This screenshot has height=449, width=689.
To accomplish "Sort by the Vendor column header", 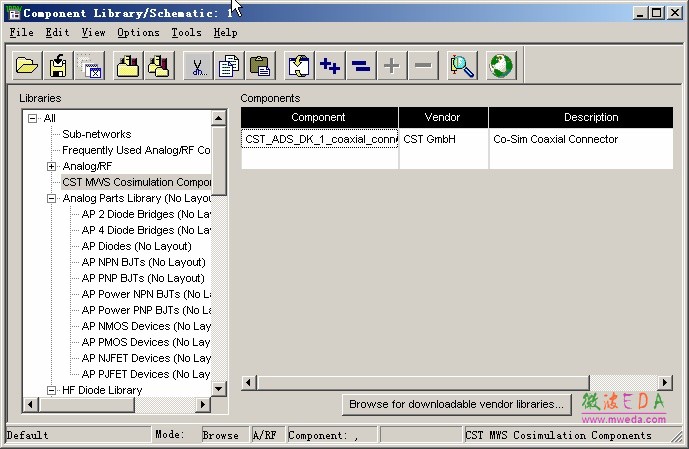I will [x=443, y=117].
